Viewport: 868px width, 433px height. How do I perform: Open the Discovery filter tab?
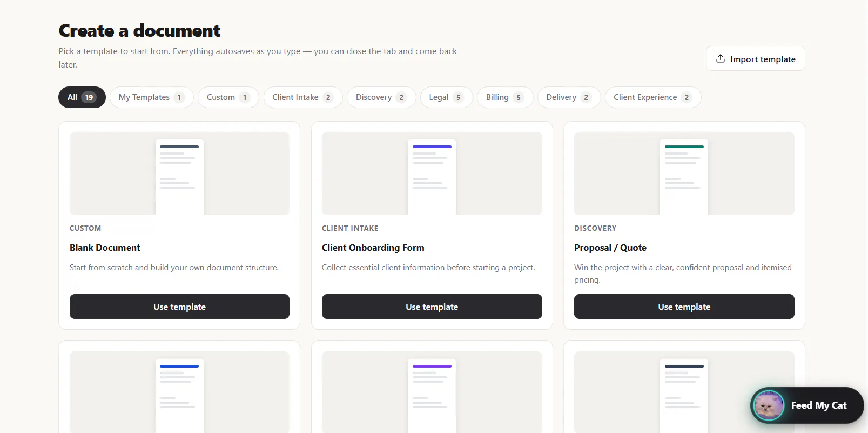381,97
